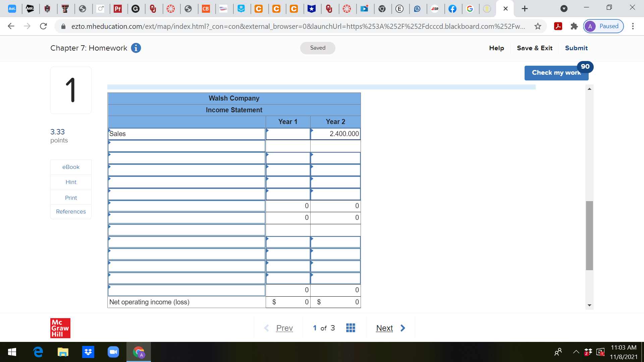Bookmark this page with the star icon

click(x=538, y=26)
